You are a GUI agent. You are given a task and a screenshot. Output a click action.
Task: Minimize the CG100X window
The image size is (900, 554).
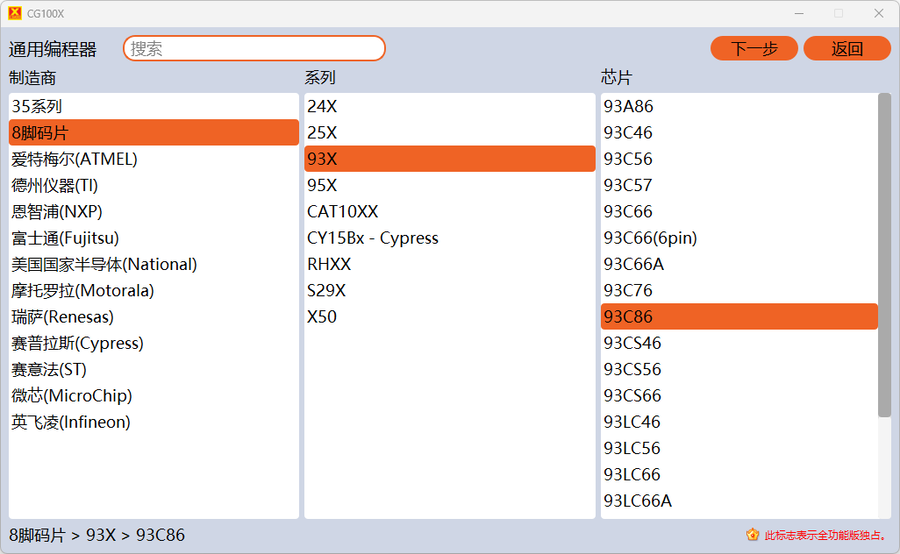[x=799, y=13]
